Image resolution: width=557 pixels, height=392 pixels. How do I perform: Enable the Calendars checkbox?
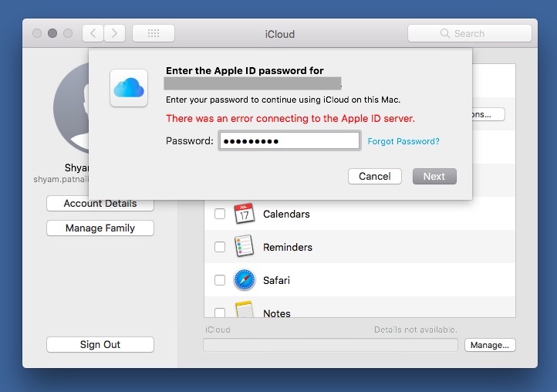tap(220, 214)
